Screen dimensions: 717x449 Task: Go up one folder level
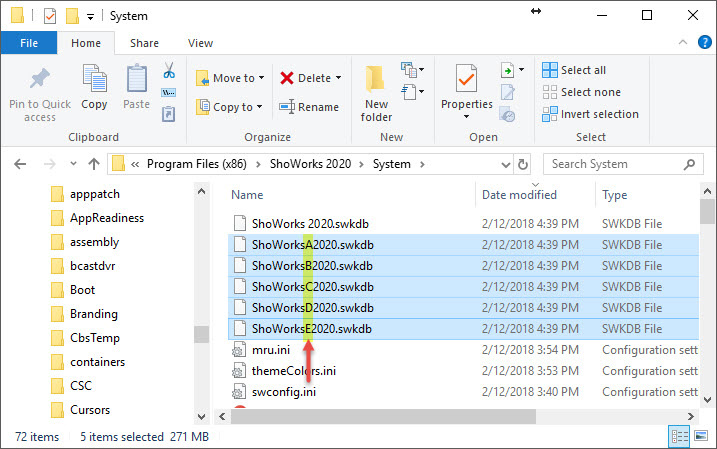pyautogui.click(x=94, y=164)
